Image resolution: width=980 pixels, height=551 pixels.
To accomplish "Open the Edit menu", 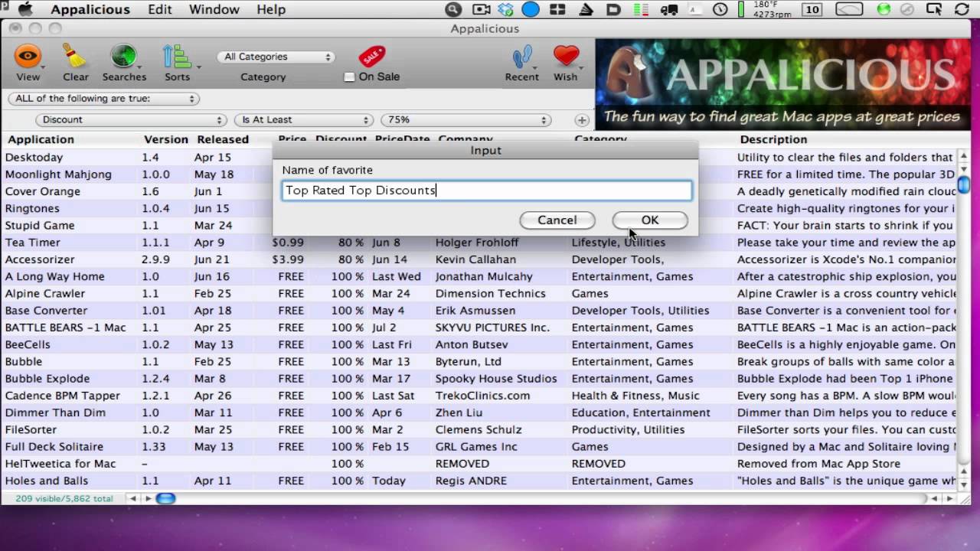I will point(160,9).
